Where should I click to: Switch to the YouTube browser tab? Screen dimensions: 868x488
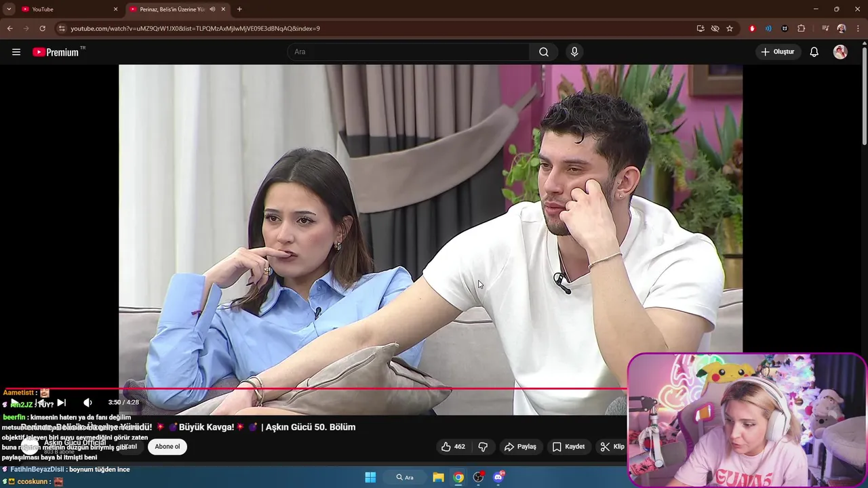(x=66, y=9)
